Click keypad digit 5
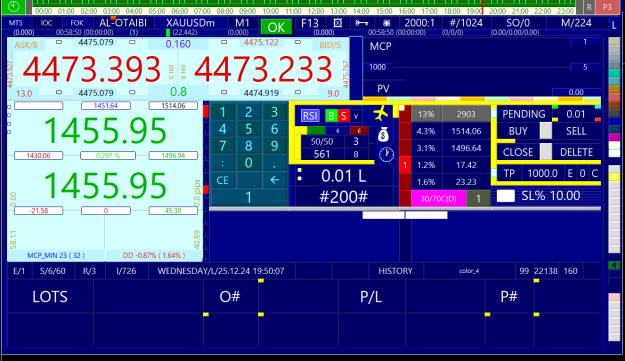Image resolution: width=625 pixels, height=361 pixels. click(x=248, y=129)
